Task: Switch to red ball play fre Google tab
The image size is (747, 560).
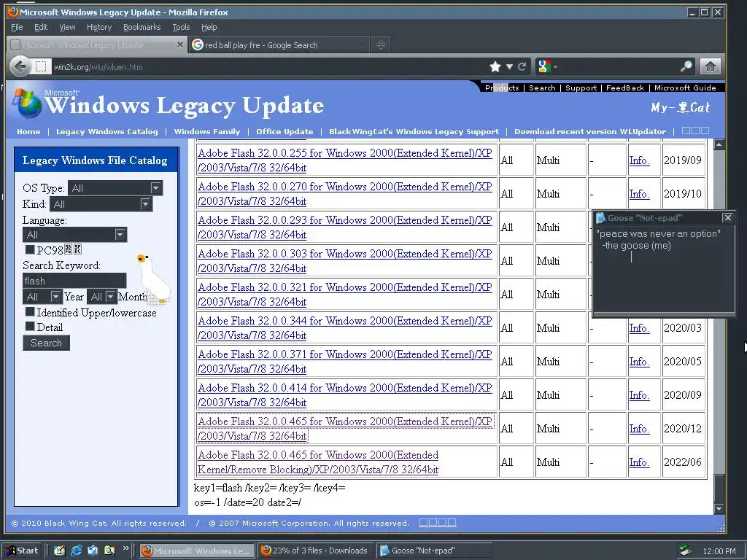Action: coord(279,45)
